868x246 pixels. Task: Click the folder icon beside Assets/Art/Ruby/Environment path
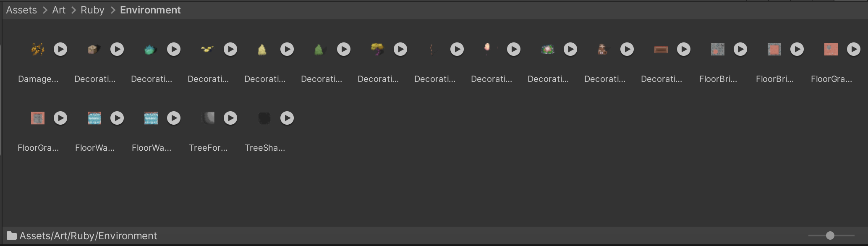click(12, 236)
